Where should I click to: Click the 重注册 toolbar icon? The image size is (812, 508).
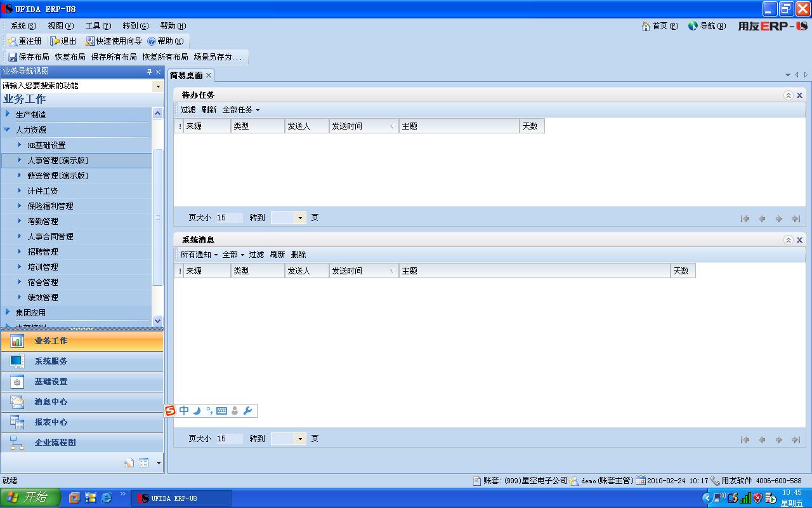13,41
